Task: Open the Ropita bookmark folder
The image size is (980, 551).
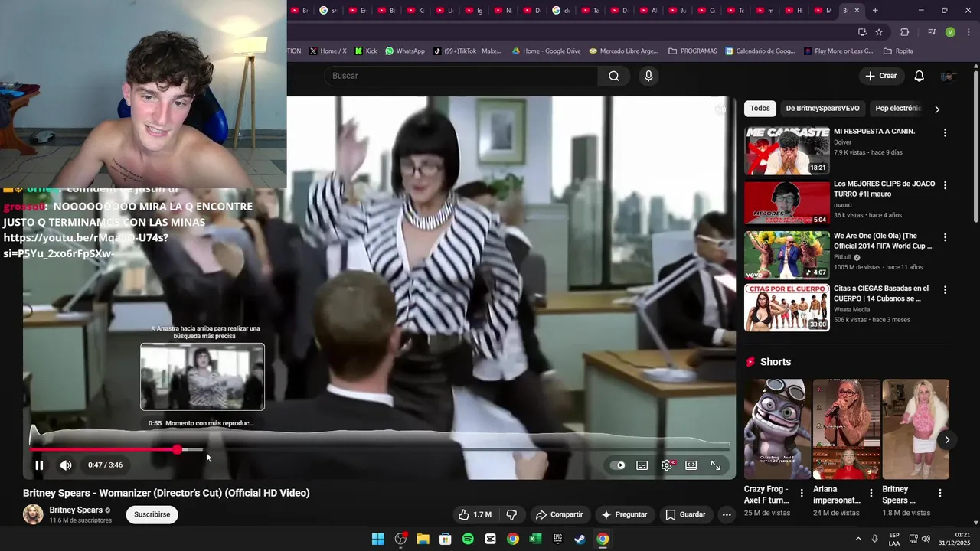Action: tap(899, 51)
